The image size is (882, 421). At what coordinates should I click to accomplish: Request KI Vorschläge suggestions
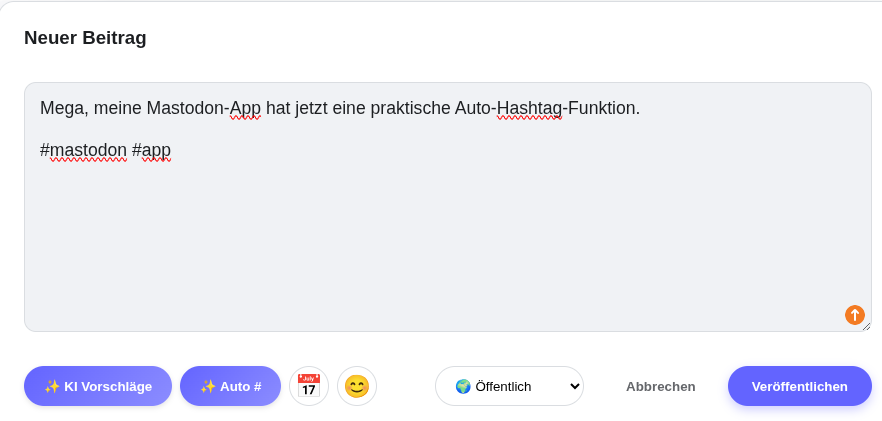pos(98,386)
